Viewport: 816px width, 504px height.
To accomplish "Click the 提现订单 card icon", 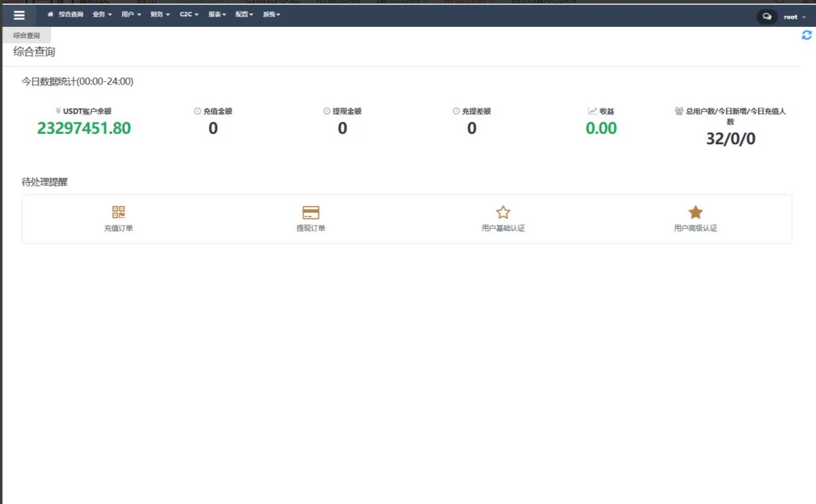I will coord(311,212).
